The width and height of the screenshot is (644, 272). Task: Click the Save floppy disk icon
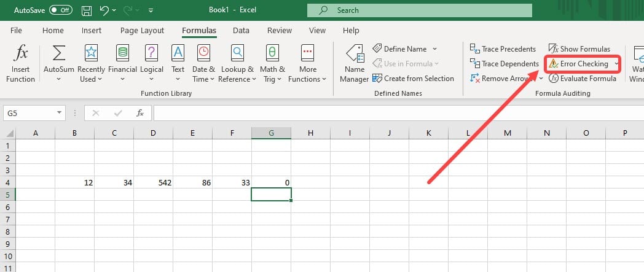(87, 10)
